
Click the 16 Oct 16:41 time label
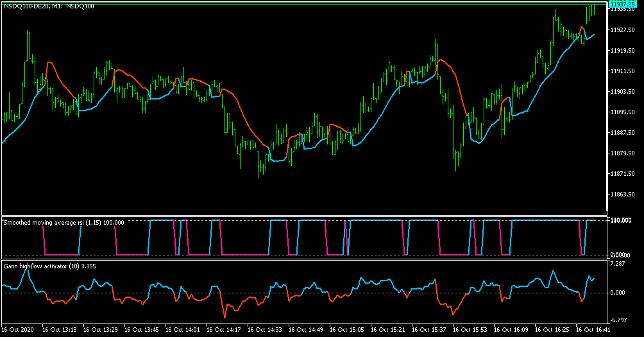point(593,329)
